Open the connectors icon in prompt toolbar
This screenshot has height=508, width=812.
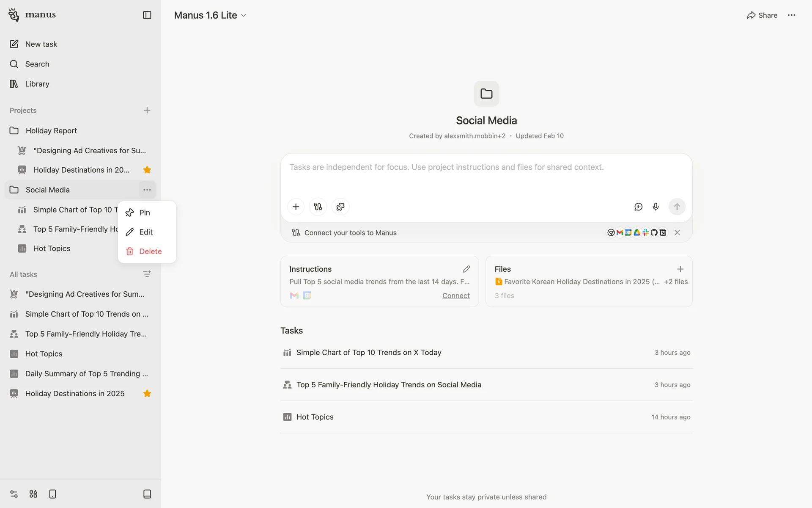pos(318,207)
